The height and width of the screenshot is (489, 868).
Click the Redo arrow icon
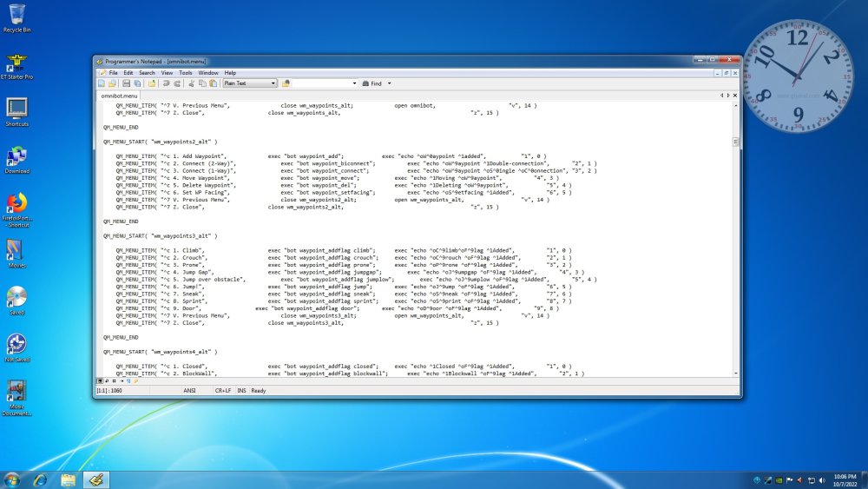pyautogui.click(x=177, y=83)
